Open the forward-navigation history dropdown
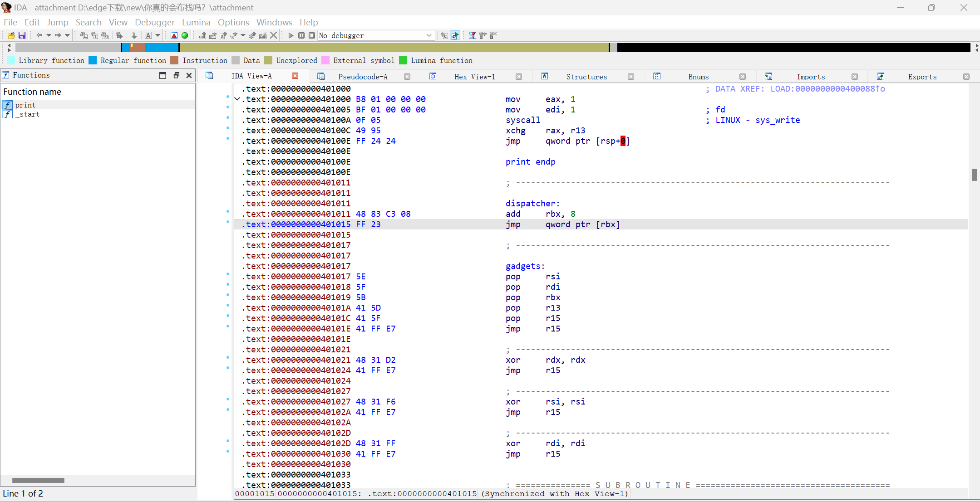 pyautogui.click(x=67, y=35)
